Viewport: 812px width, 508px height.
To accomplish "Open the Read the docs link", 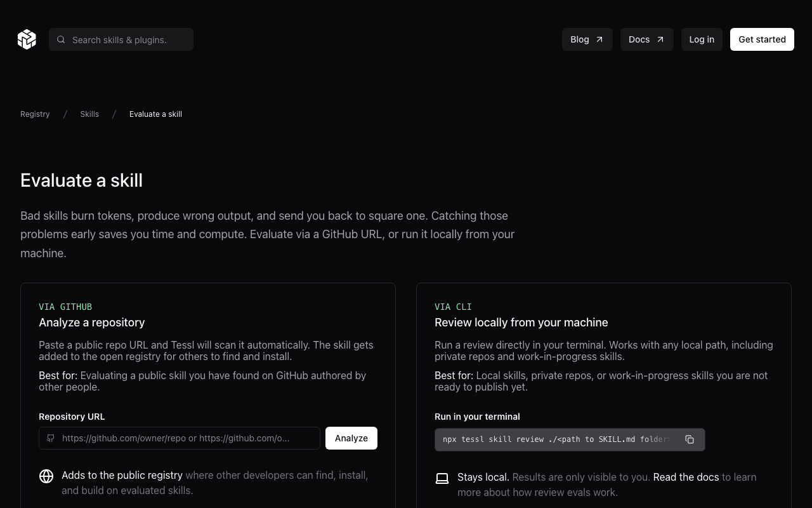I will (x=686, y=477).
